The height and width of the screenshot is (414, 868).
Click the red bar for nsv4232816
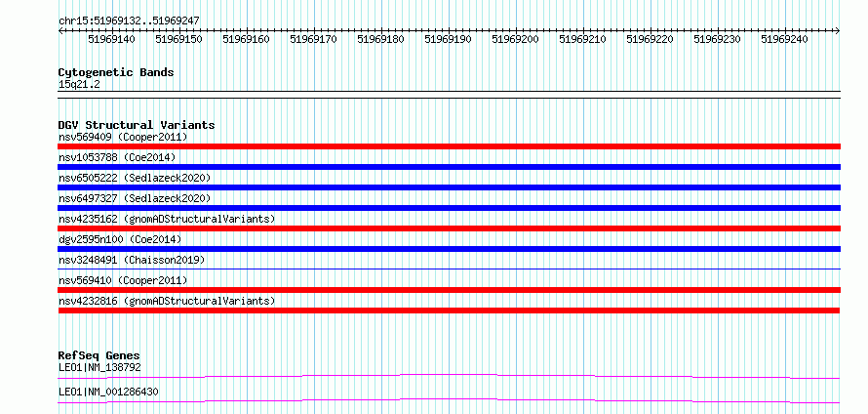(x=449, y=310)
